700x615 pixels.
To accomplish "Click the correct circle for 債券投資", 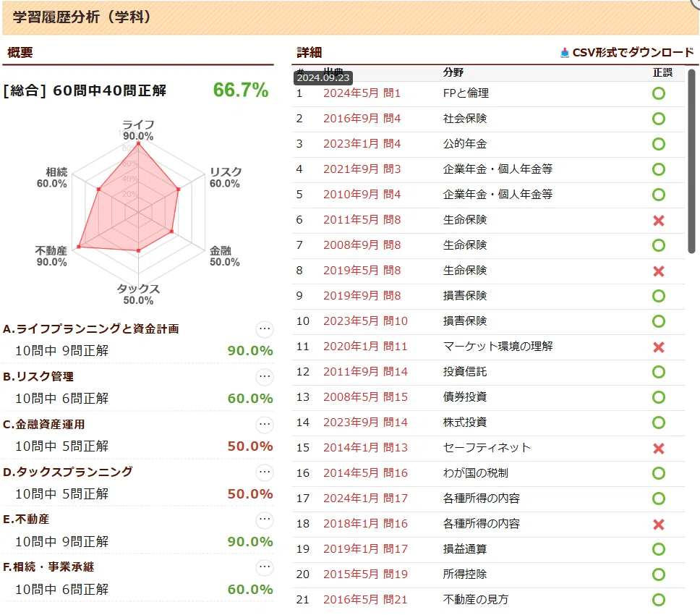I will point(659,397).
